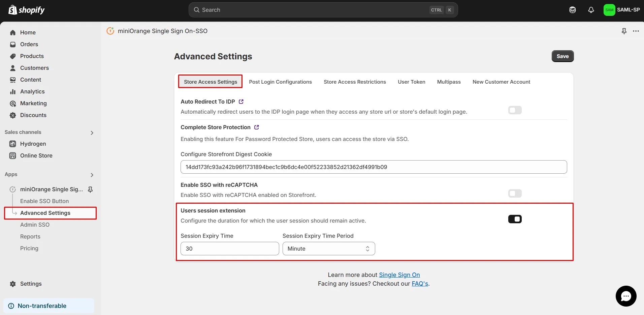Click the Sidekick assistant icon in top bar
The width and height of the screenshot is (644, 315).
[573, 10]
